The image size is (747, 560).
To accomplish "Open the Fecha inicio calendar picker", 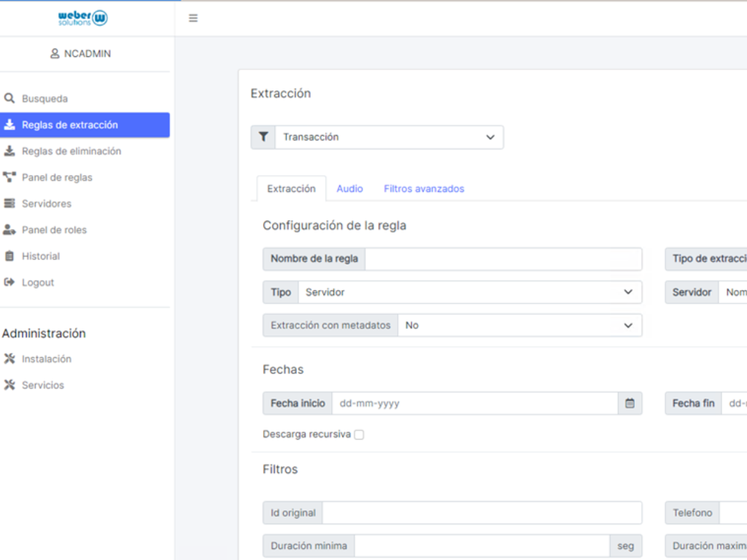I will coord(630,403).
